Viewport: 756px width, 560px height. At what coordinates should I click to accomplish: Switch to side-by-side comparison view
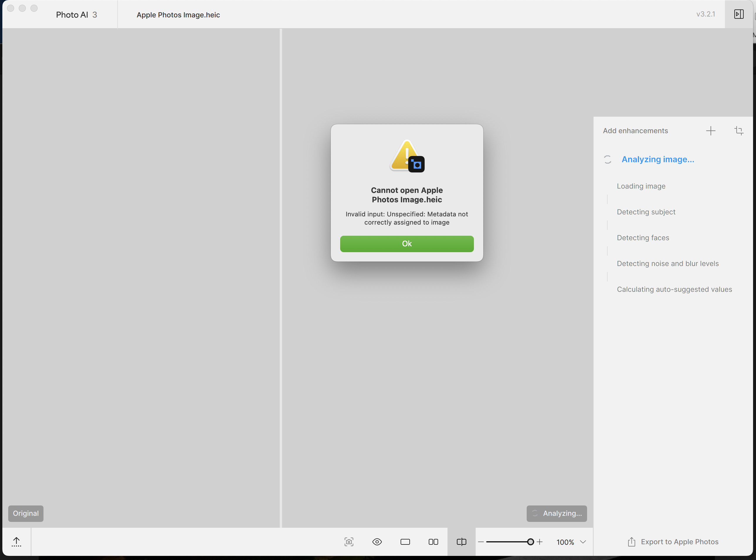(433, 541)
